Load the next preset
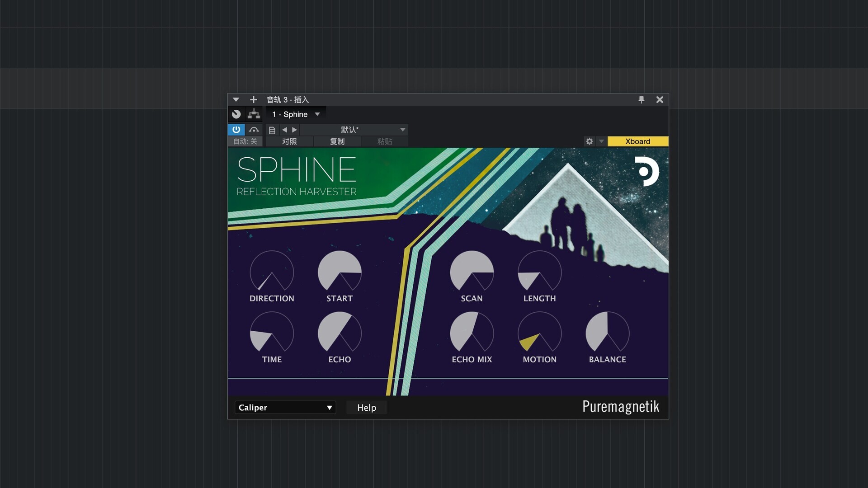Image resolution: width=868 pixels, height=488 pixels. pos(294,130)
